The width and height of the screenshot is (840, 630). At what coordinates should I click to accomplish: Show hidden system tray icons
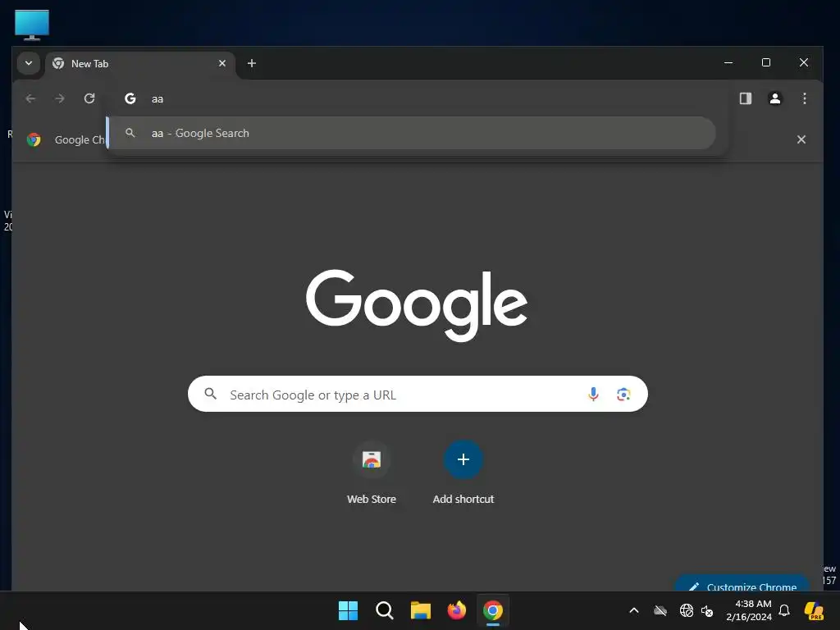pyautogui.click(x=634, y=610)
